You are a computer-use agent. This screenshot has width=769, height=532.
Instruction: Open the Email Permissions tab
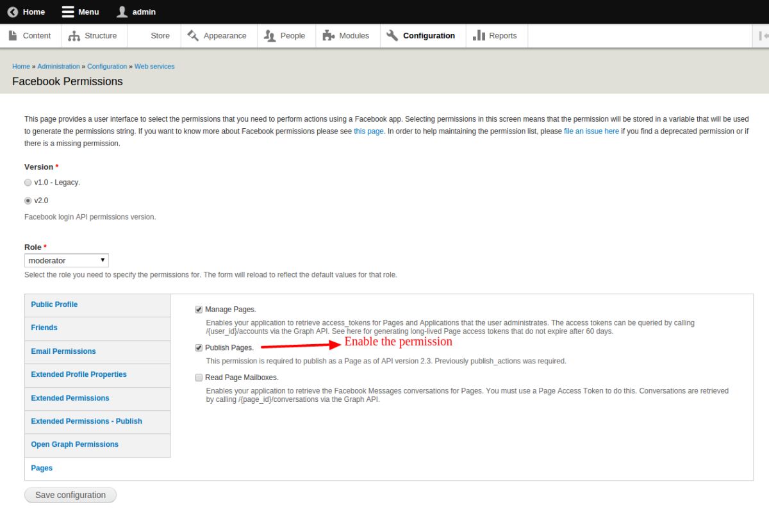coord(97,352)
